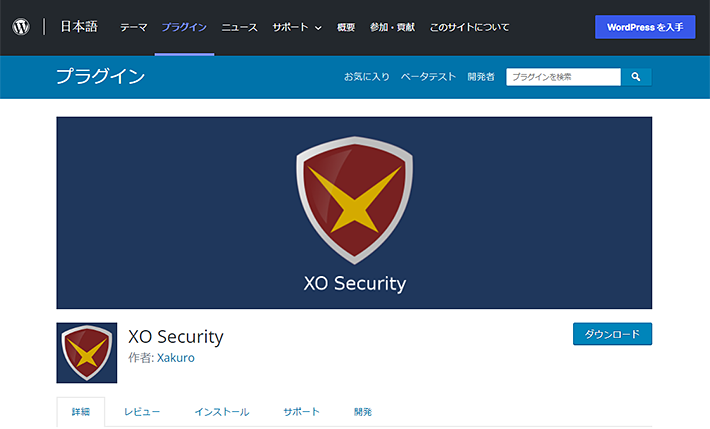Go to the 概要 page
Viewport: 710px width, 429px height.
click(x=346, y=27)
